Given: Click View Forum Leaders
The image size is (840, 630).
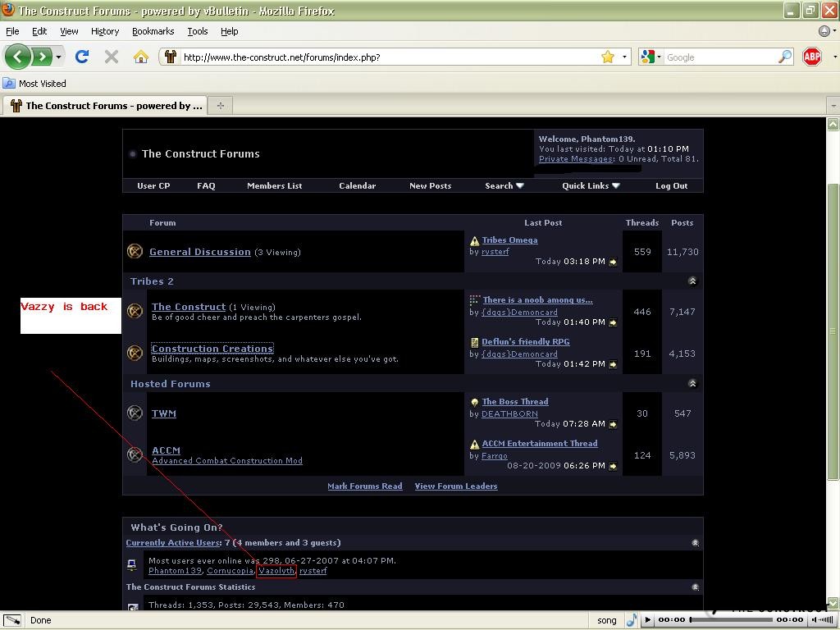Looking at the screenshot, I should click(x=456, y=486).
